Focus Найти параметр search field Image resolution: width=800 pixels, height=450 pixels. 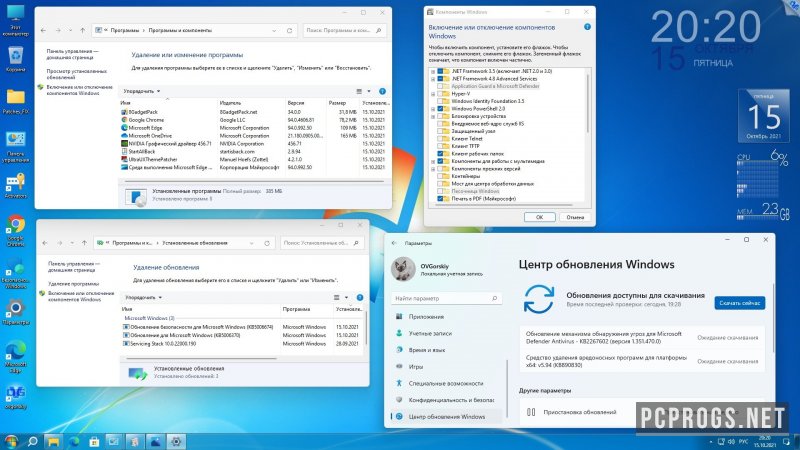[x=446, y=298]
